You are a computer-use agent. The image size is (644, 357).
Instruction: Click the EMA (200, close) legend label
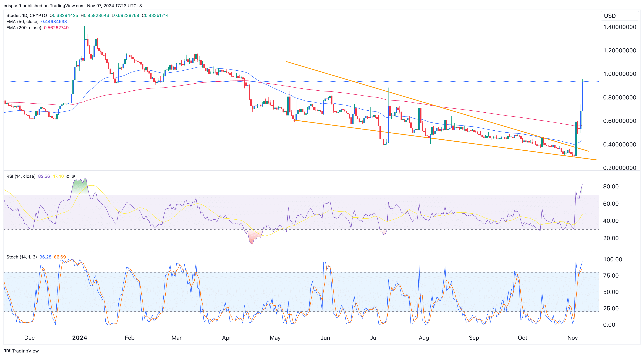(24, 28)
